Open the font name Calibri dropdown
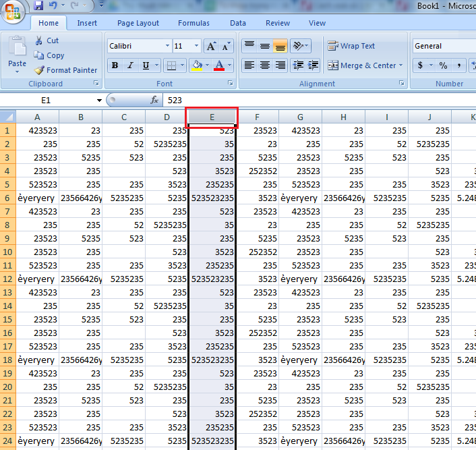The image size is (476, 450). tap(167, 47)
